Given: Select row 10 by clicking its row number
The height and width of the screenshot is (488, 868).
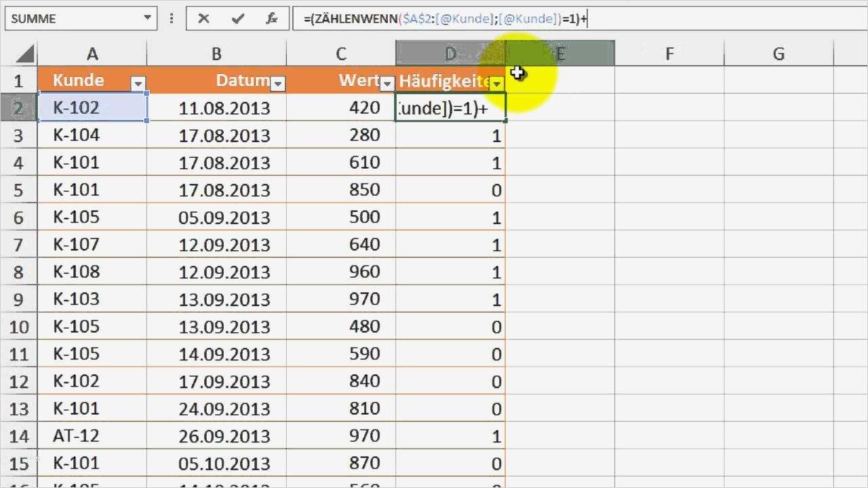Looking at the screenshot, I should 20,326.
